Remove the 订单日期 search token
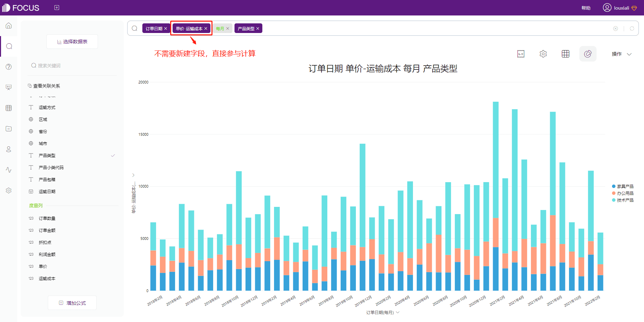Image resolution: width=644 pixels, height=322 pixels. (166, 29)
